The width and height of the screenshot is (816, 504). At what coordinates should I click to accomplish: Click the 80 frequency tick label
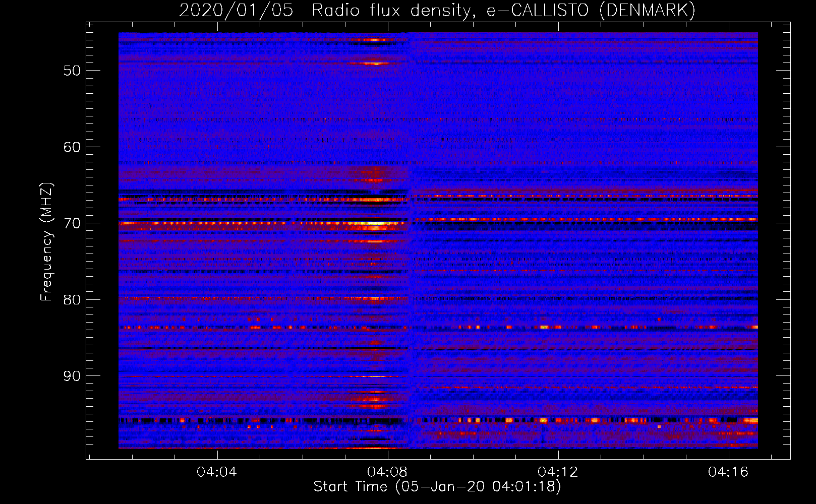pos(72,300)
